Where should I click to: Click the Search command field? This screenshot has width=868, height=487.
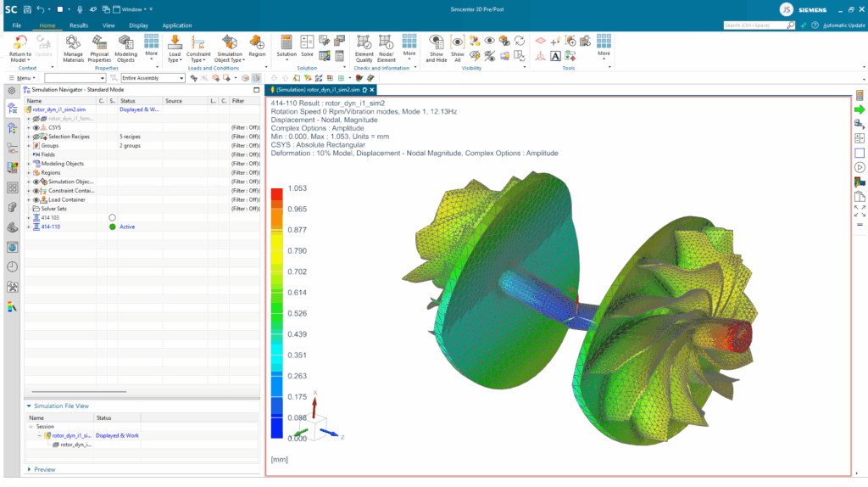757,25
